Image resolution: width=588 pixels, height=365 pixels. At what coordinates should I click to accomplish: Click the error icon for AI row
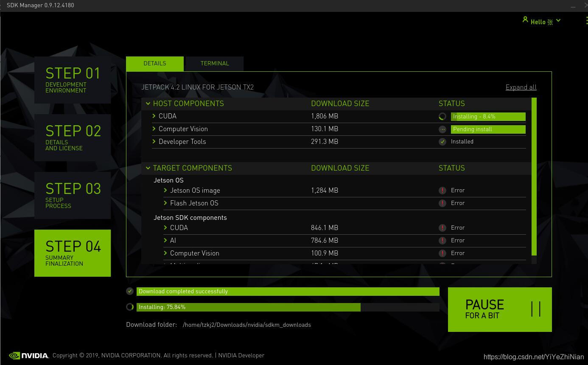[442, 241]
